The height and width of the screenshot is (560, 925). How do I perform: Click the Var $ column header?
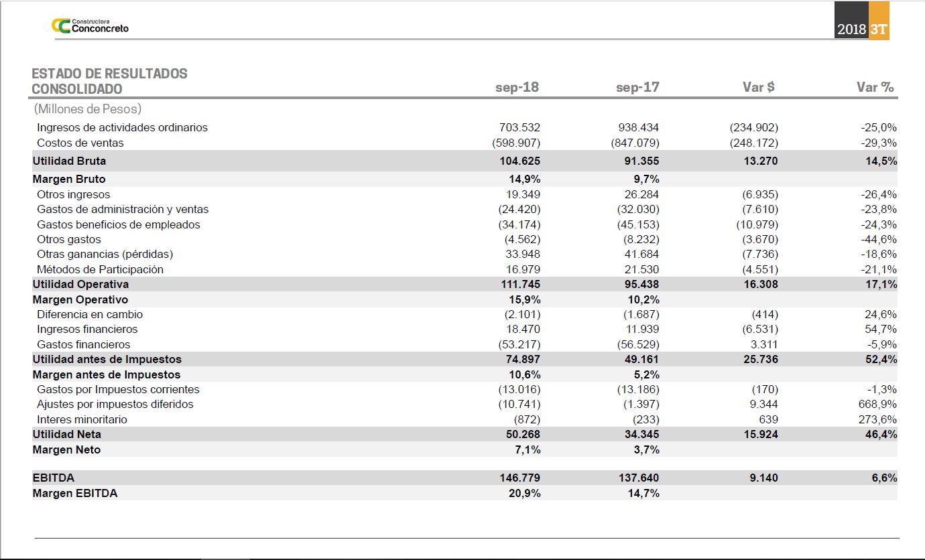(x=758, y=87)
